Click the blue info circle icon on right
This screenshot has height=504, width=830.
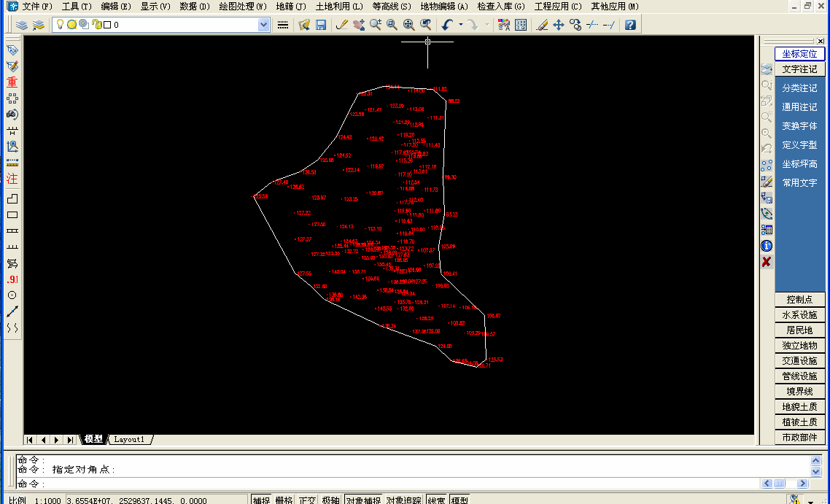[767, 246]
